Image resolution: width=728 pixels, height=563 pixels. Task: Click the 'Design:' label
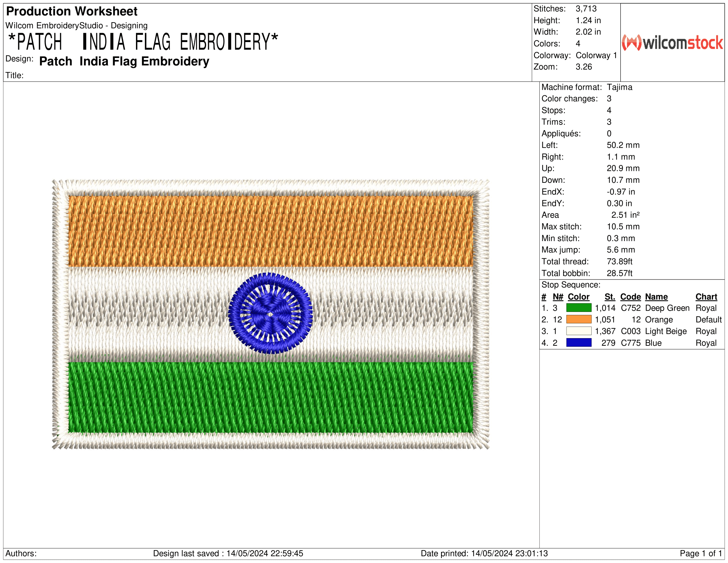point(19,59)
